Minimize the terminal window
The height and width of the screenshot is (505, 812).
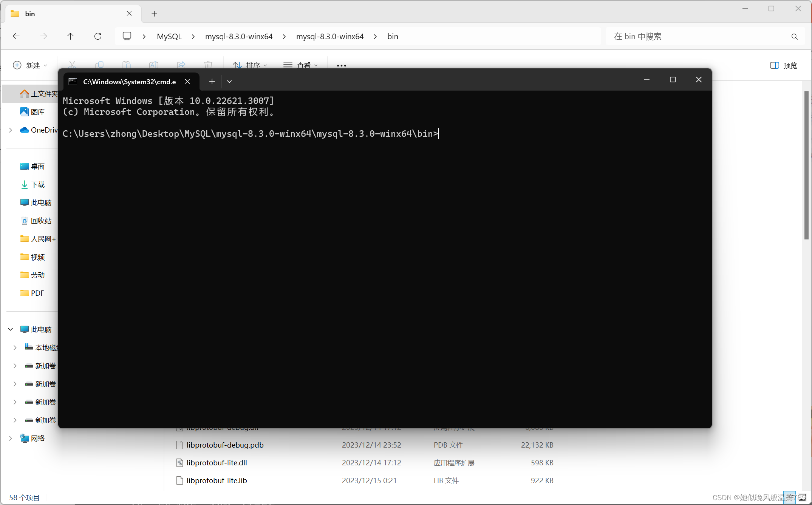point(647,80)
